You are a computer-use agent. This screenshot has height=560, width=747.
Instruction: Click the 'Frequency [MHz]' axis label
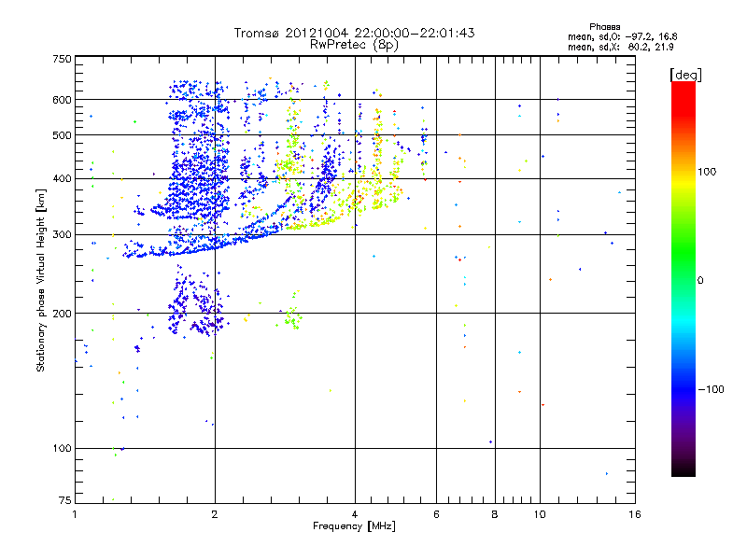(x=354, y=526)
